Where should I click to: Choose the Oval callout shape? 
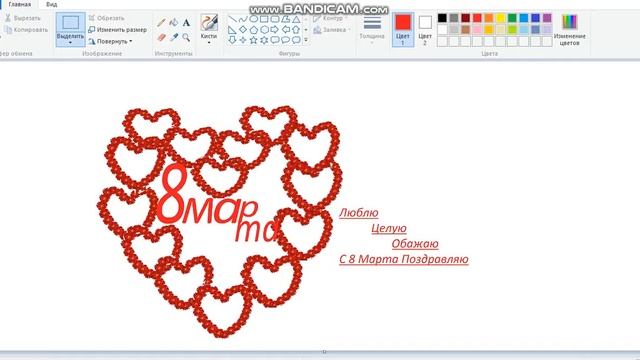[285, 40]
